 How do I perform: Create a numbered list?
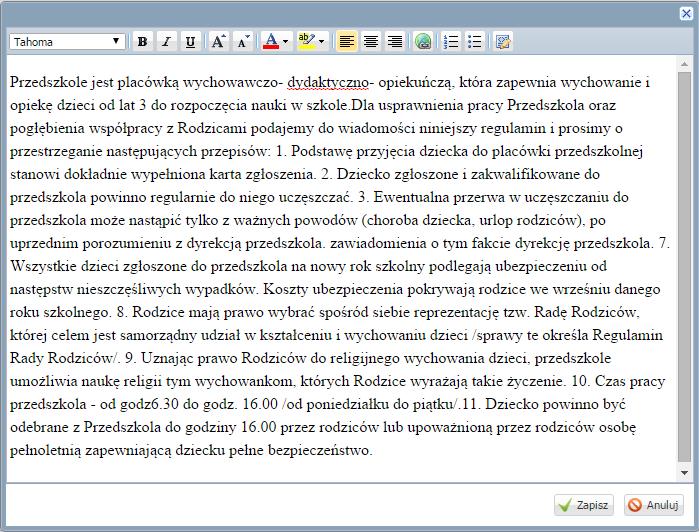(x=451, y=42)
